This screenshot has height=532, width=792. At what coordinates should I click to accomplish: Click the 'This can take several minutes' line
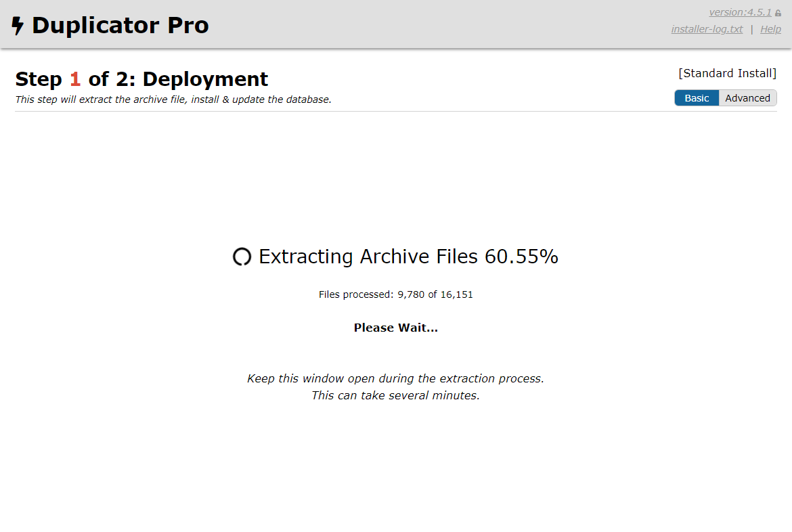tap(395, 395)
